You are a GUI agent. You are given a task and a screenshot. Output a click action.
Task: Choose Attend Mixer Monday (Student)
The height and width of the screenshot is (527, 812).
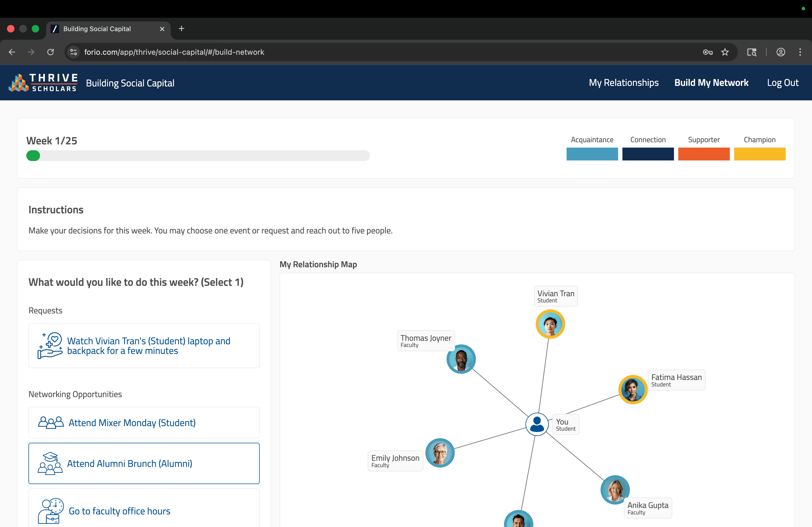pyautogui.click(x=132, y=423)
